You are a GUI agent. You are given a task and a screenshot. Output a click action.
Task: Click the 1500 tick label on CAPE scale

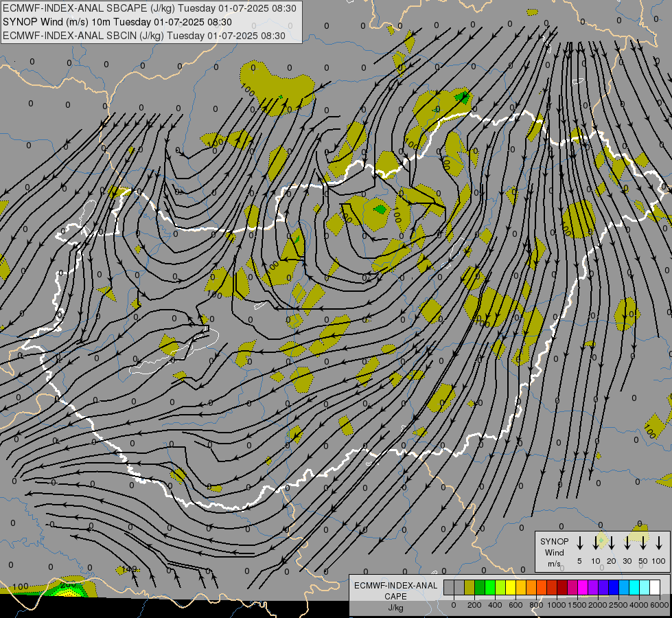[x=577, y=605]
